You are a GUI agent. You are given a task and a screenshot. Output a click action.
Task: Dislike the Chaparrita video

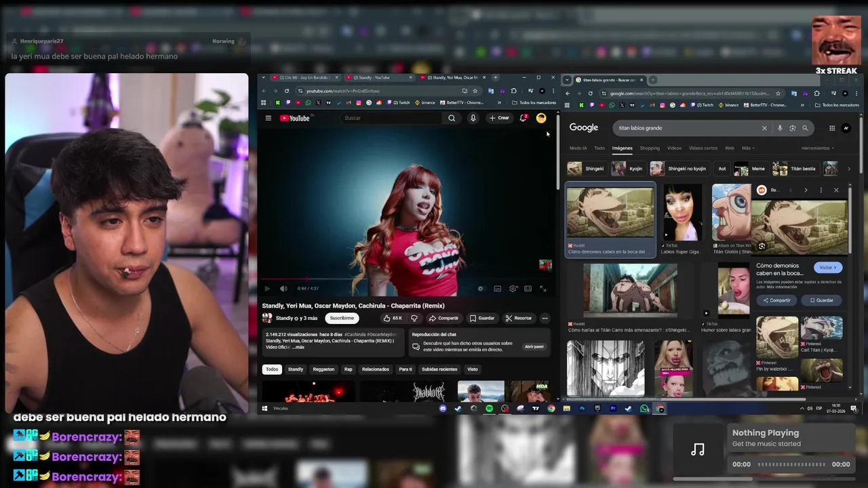point(414,318)
